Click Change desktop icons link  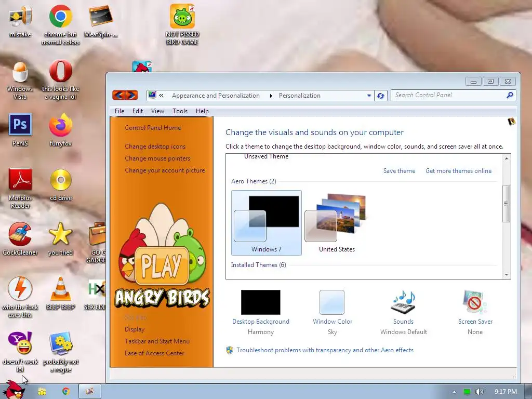tap(155, 147)
